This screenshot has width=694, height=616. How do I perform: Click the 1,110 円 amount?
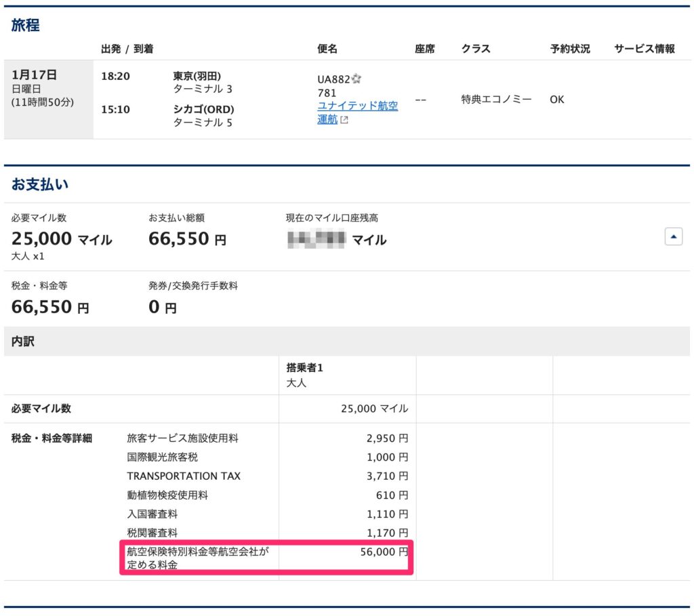point(387,514)
